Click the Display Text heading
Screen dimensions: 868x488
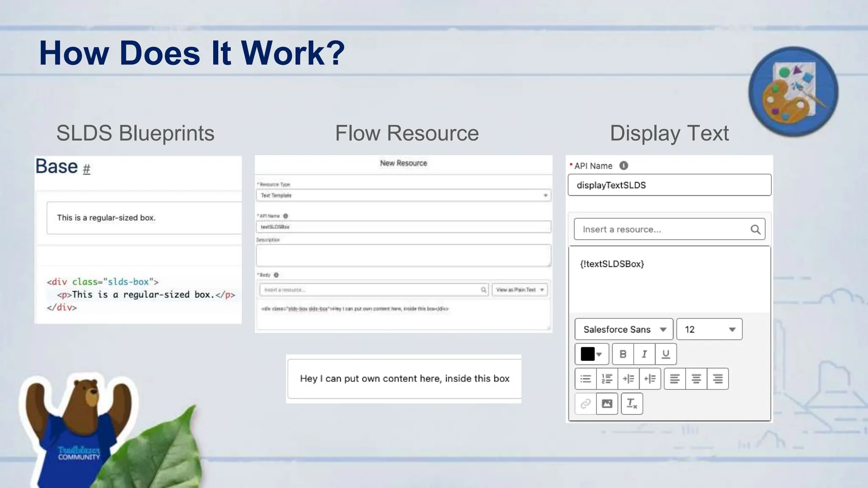669,133
